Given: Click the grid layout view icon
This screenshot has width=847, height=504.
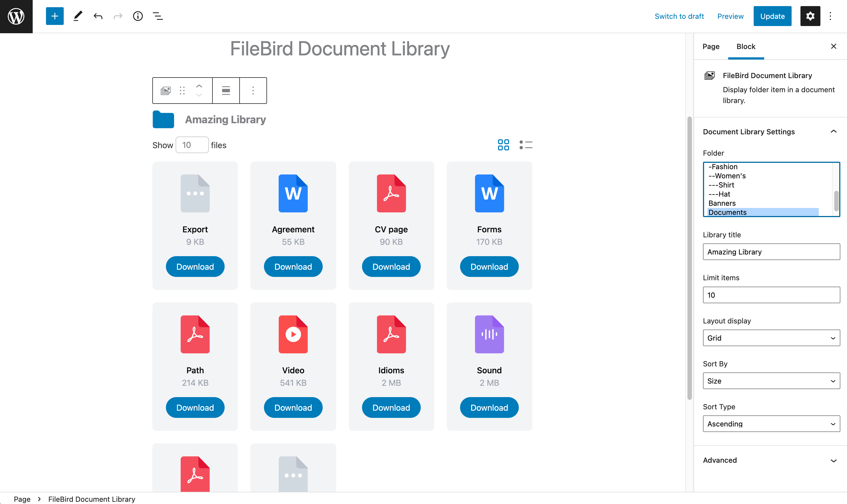Looking at the screenshot, I should [503, 144].
